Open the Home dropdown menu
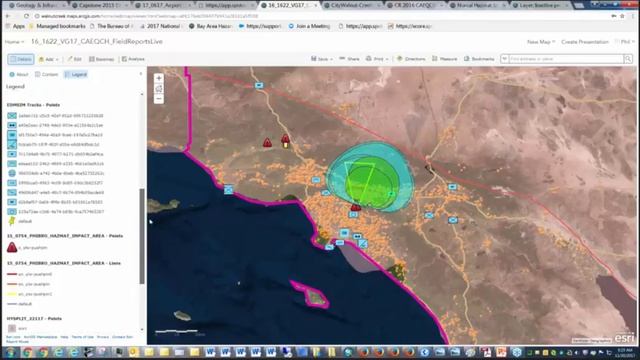Screen dimensions: 640x360 coord(14,42)
